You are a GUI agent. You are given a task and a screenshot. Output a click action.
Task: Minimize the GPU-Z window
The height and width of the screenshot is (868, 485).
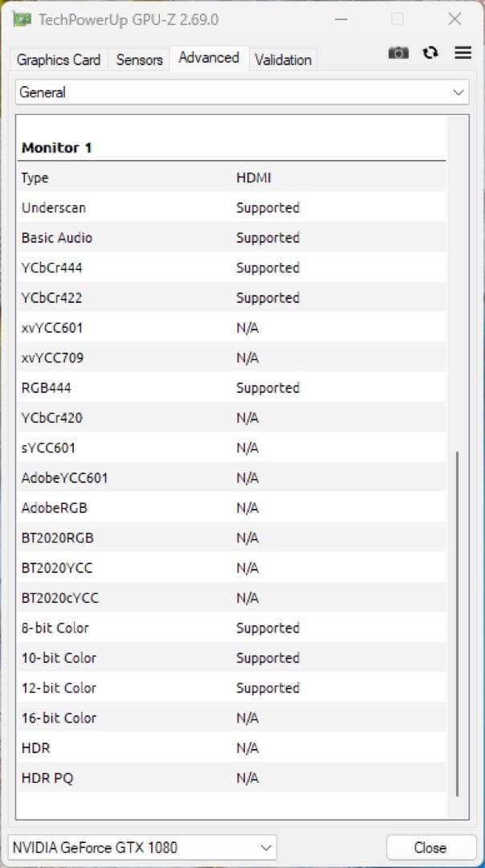[x=341, y=19]
